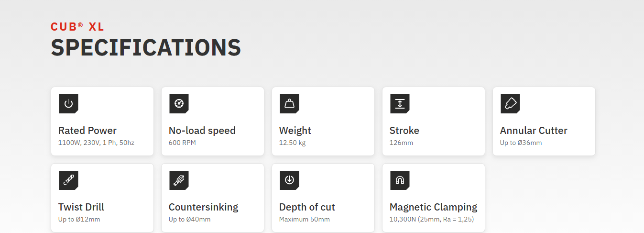The width and height of the screenshot is (644, 233).
Task: Click the Twist Drill heading
Action: point(81,207)
